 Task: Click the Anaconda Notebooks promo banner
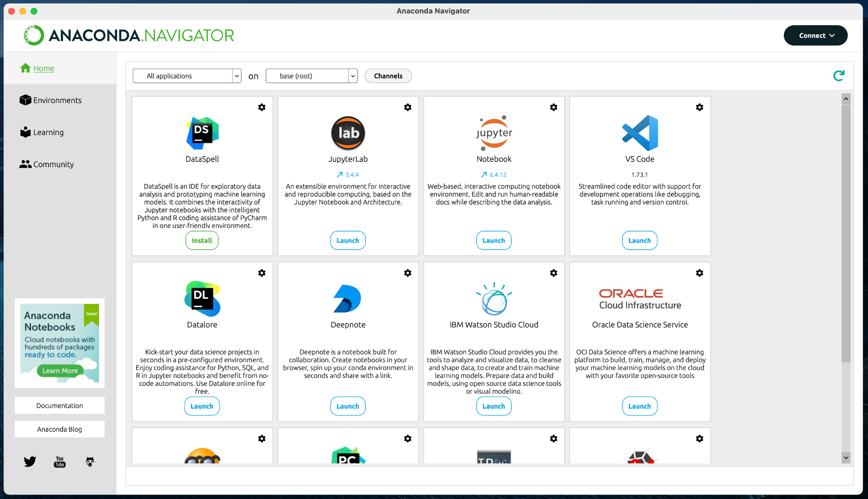tap(59, 343)
